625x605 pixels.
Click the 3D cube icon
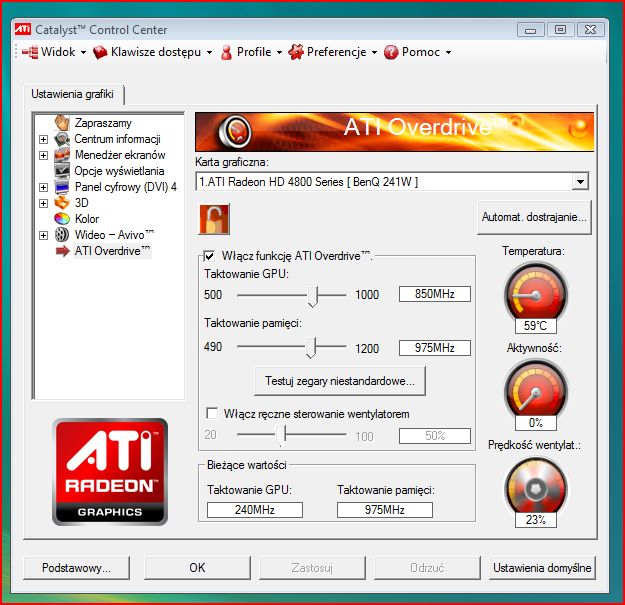pos(62,203)
